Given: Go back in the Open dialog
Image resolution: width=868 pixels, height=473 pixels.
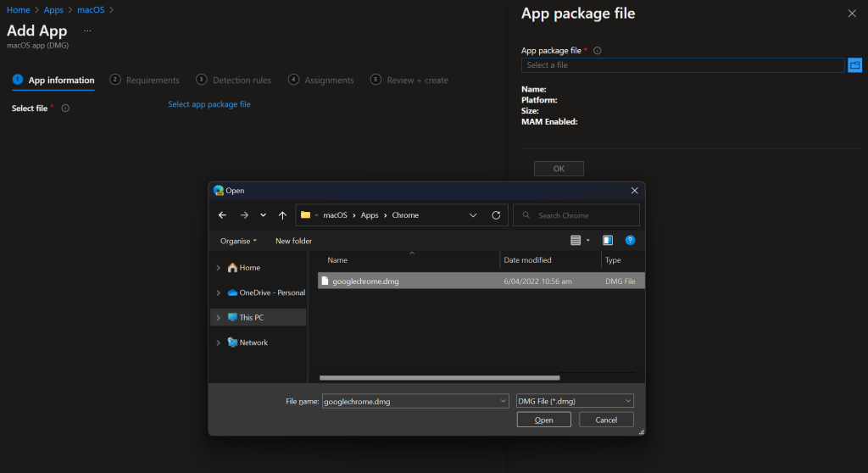Looking at the screenshot, I should [223, 215].
